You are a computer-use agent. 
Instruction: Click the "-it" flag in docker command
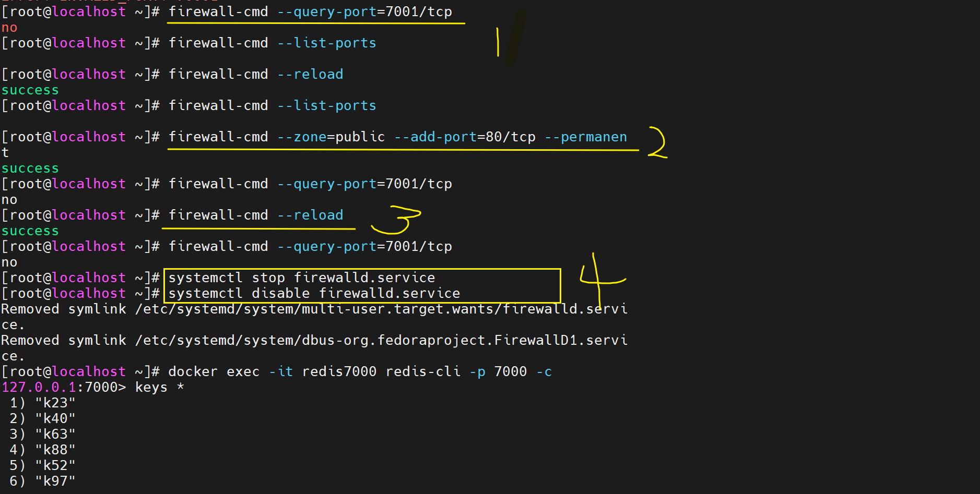pos(281,372)
